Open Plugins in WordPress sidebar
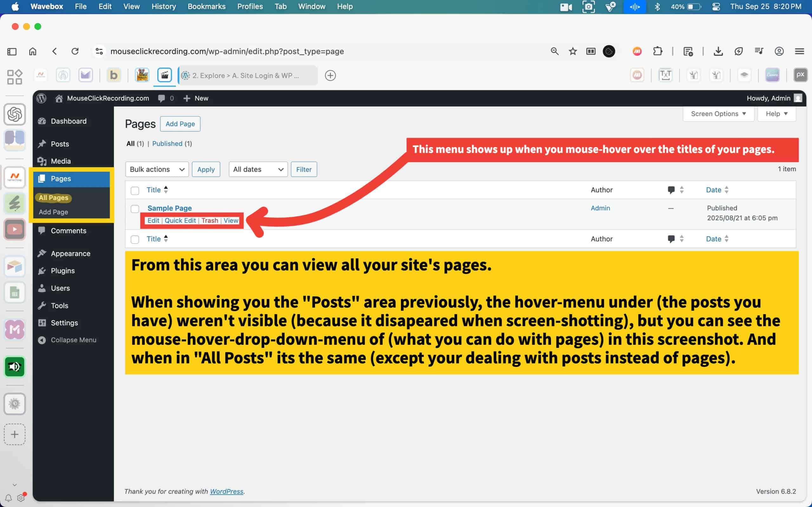This screenshot has height=507, width=812. 63,271
